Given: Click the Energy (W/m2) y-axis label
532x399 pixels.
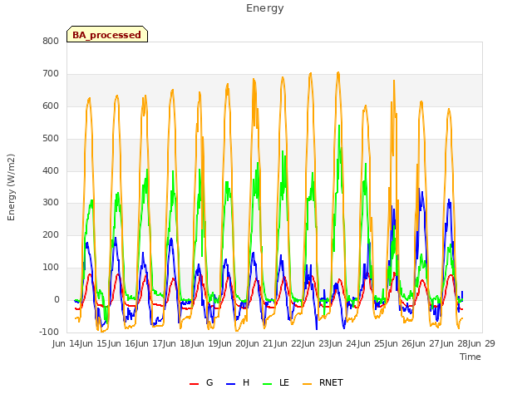Looking at the screenshot, I should pos(11,187).
